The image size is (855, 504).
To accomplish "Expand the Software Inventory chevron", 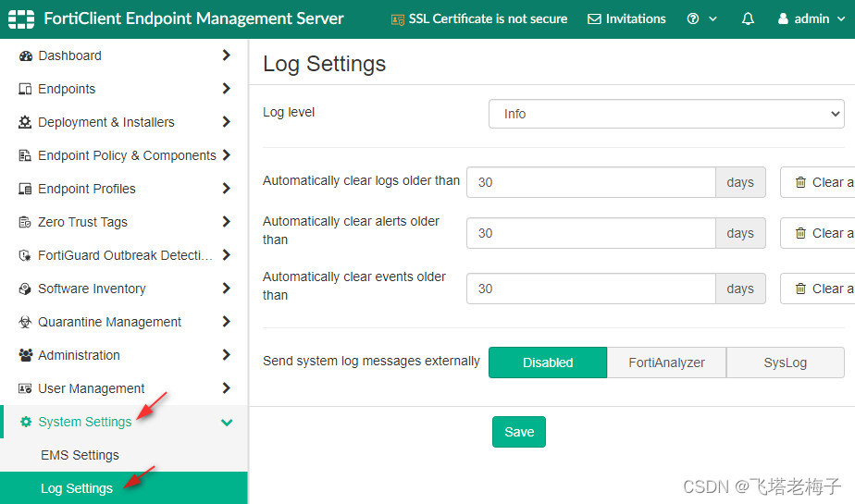I will pos(227,288).
